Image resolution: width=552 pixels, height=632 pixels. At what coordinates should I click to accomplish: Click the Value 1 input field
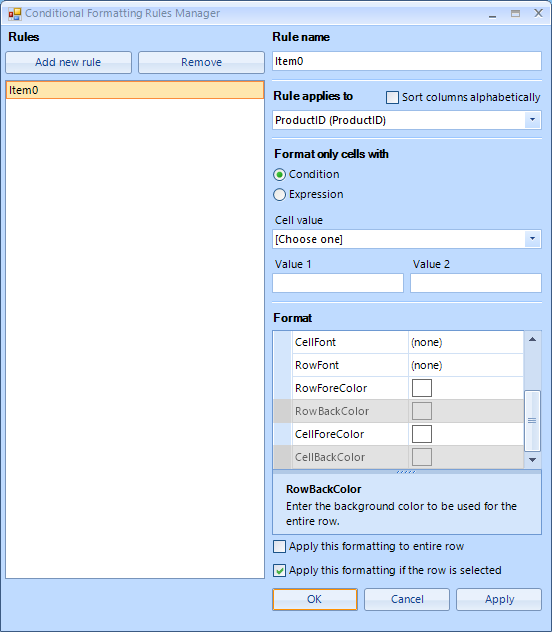tap(338, 283)
